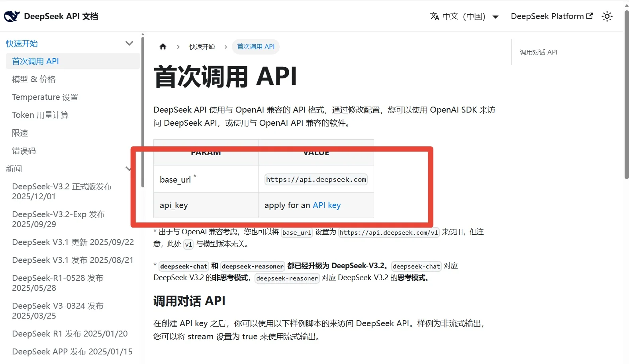Open the Token 用量计算 page
Viewport: 629px width, 364px height.
[40, 115]
